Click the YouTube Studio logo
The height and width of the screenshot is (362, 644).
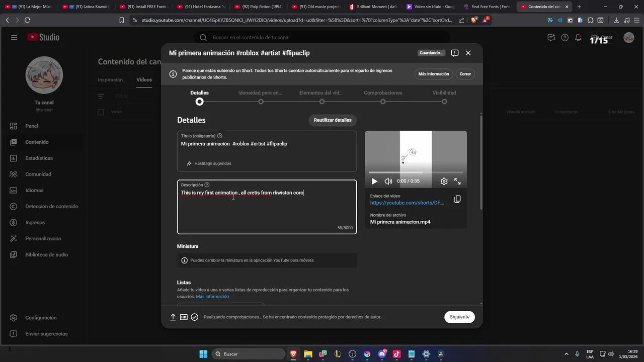[x=43, y=37]
